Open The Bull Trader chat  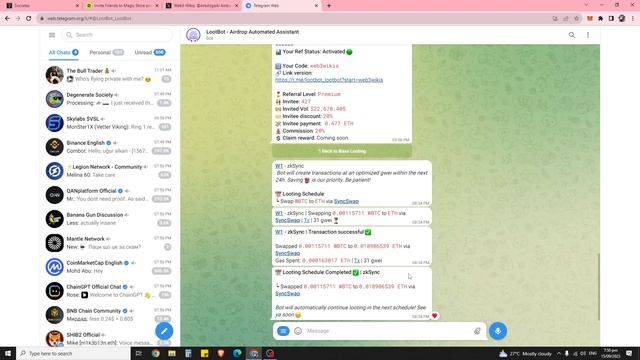pyautogui.click(x=109, y=75)
